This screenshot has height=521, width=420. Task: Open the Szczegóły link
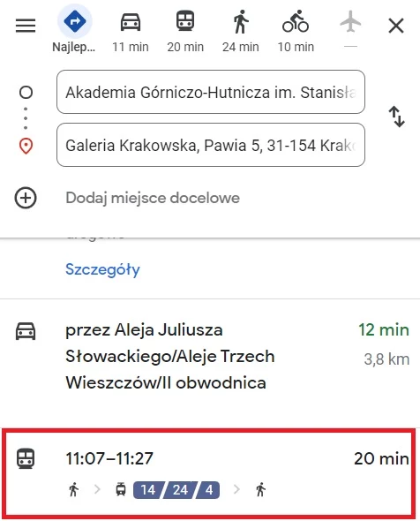102,269
